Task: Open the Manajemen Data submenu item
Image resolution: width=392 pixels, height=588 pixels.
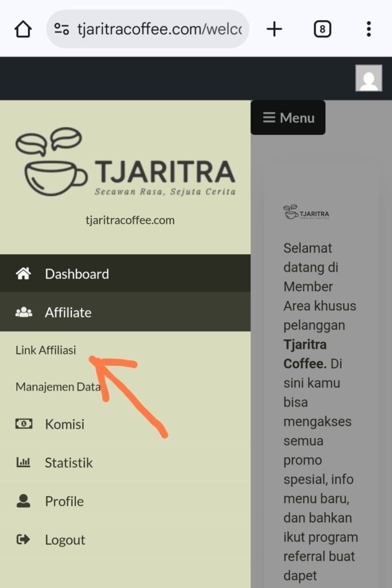Action: click(x=58, y=386)
